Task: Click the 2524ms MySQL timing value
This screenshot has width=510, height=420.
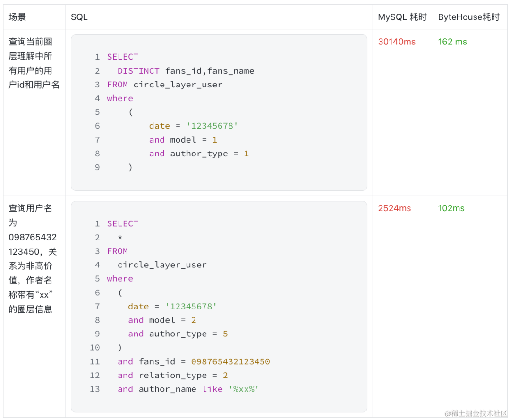Action: pyautogui.click(x=394, y=208)
